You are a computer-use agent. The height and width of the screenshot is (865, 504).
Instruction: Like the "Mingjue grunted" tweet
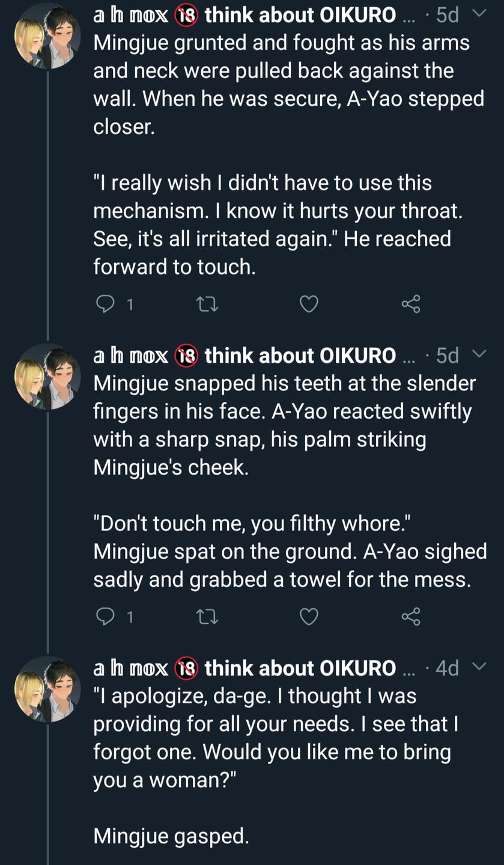point(309,305)
